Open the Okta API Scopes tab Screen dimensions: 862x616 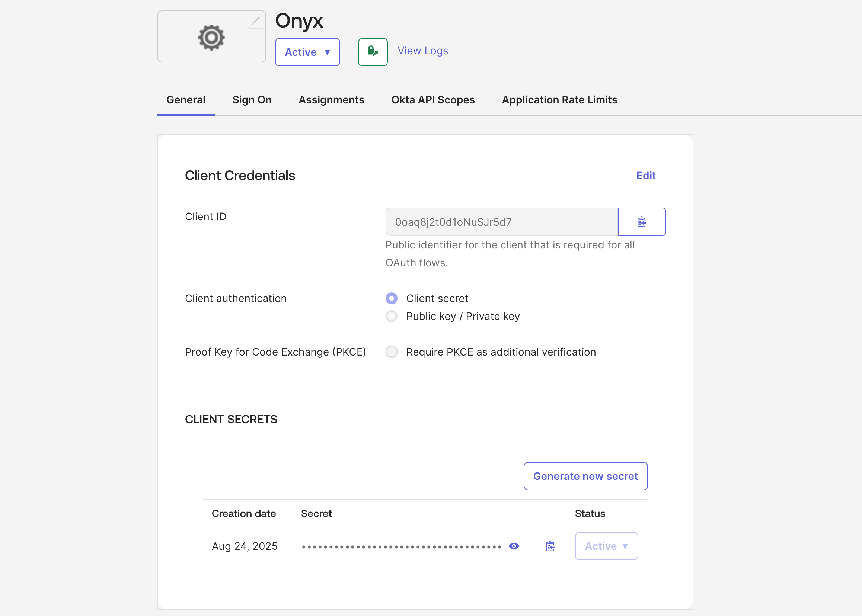click(x=433, y=100)
